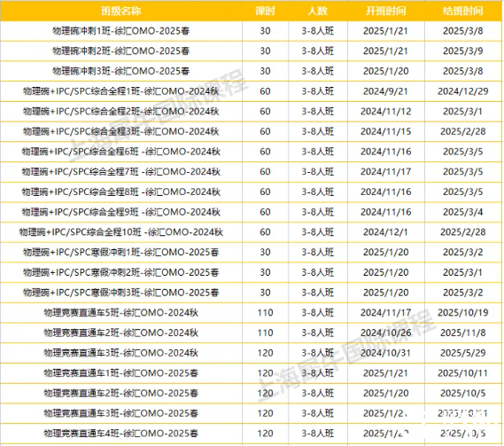This screenshot has width=504, height=446.
Task: Select 物理碗+IPC/SPC寒假冲刺1班 class name cell
Action: pos(120,253)
